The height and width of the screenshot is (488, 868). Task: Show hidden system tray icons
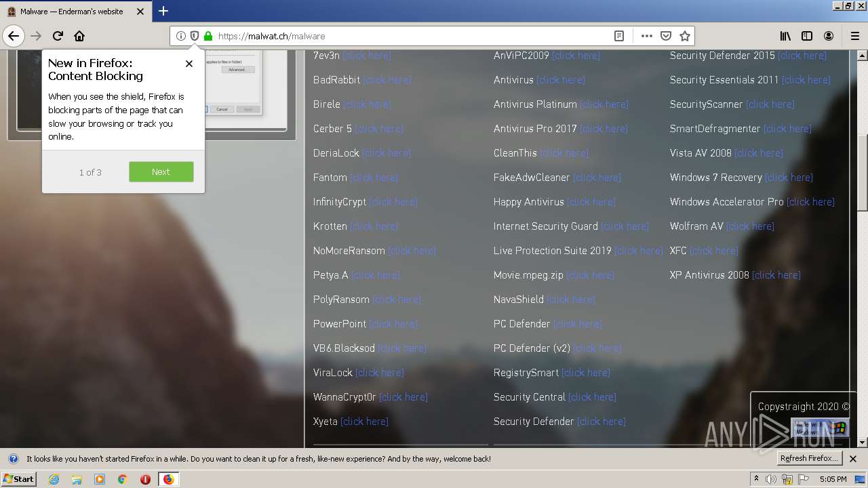tap(756, 479)
